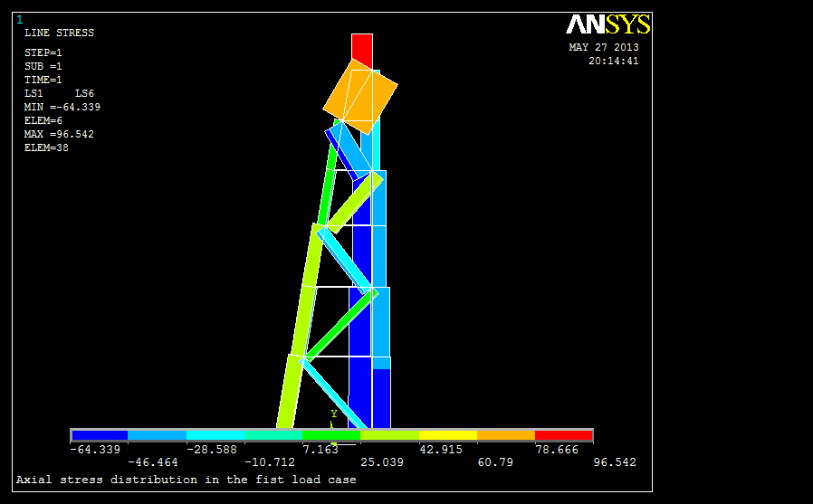Click the MIN =-64.339 value
This screenshot has width=813, height=504.
point(62,107)
